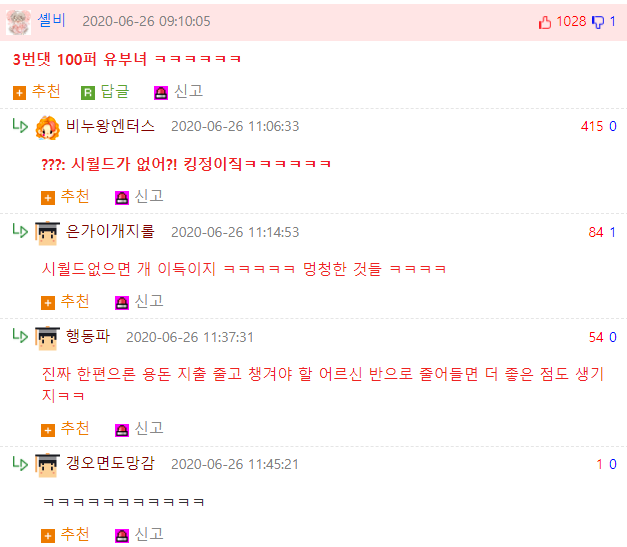627x547 pixels.
Task: Click 답글 reply button under 셀비's comment
Action: (x=105, y=92)
